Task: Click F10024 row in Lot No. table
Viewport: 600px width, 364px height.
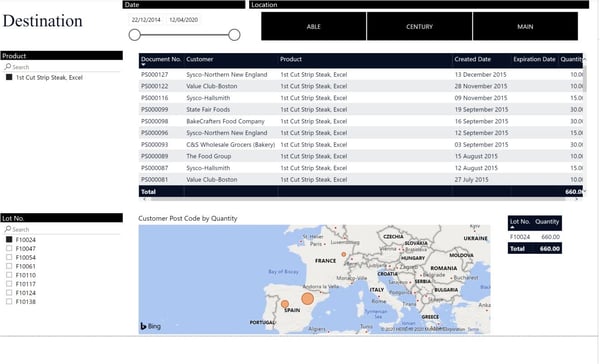Action: click(535, 237)
